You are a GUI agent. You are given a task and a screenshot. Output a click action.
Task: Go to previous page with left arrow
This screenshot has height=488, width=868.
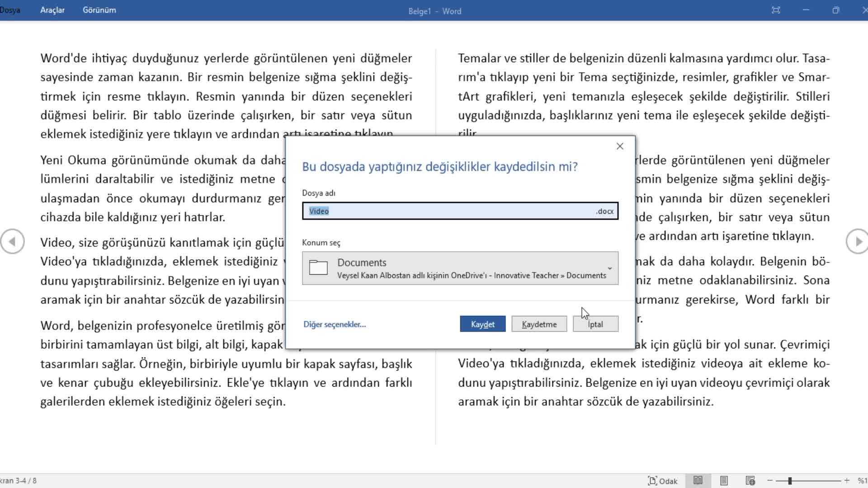[x=12, y=242]
